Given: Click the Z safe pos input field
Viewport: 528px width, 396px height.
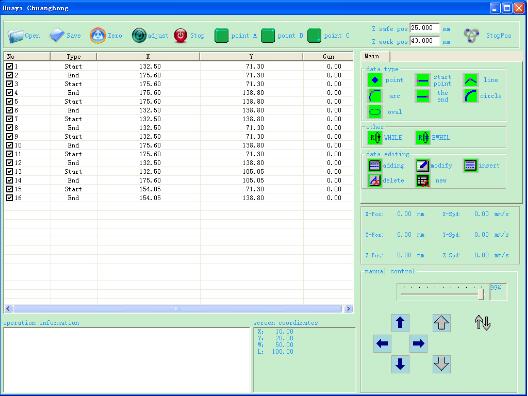Looking at the screenshot, I should pos(425,28).
